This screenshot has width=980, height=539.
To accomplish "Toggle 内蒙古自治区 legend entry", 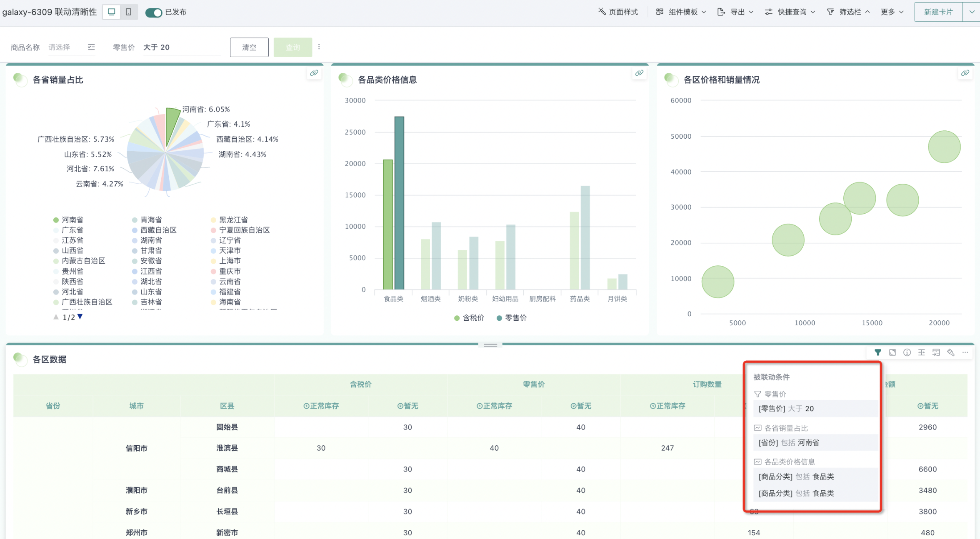I will (80, 261).
